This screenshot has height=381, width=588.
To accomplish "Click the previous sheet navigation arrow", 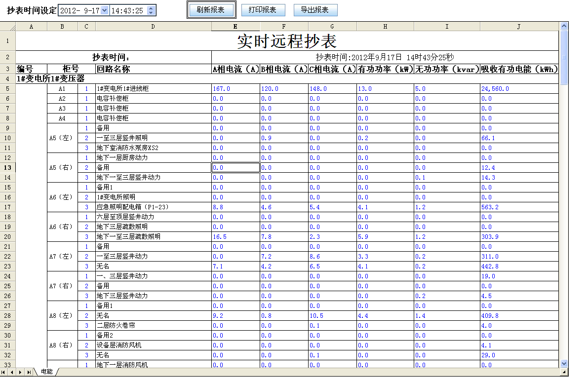I will [12, 372].
